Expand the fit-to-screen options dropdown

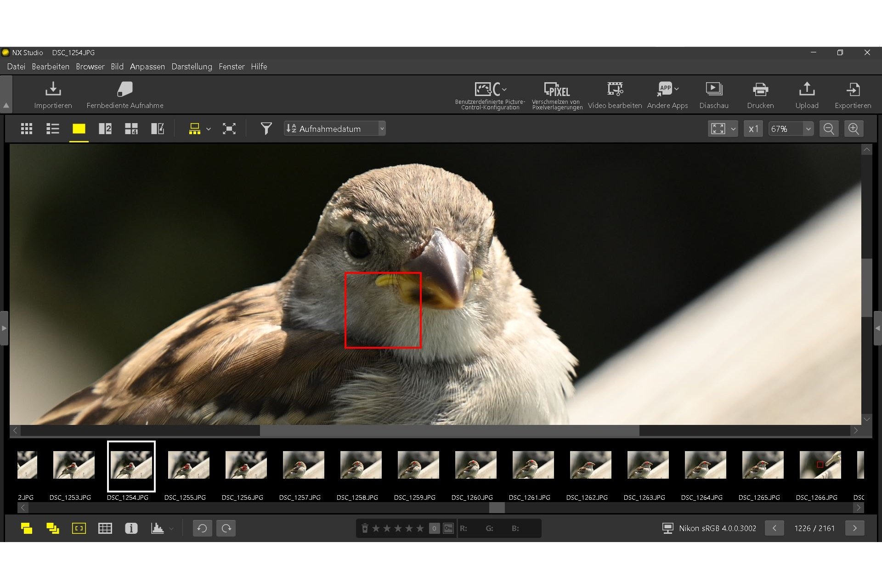[733, 129]
